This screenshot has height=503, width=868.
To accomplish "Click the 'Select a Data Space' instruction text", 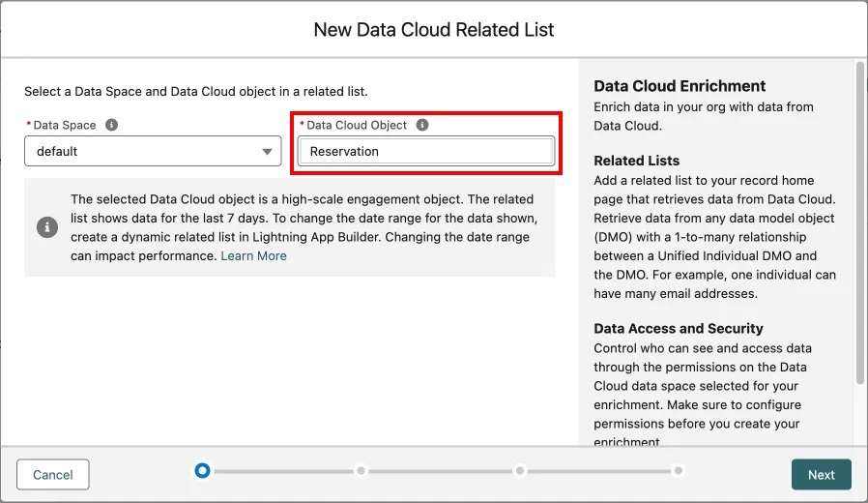I will [x=195, y=91].
